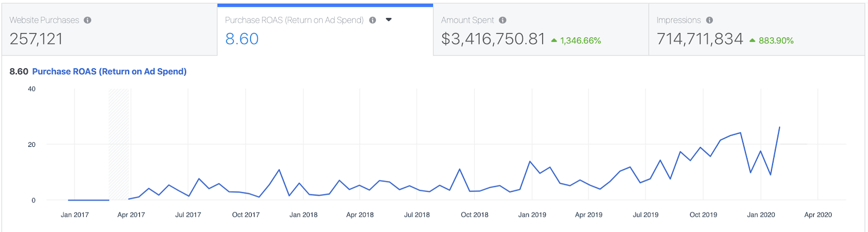Click green up arrow beside 883.90%

click(x=752, y=41)
